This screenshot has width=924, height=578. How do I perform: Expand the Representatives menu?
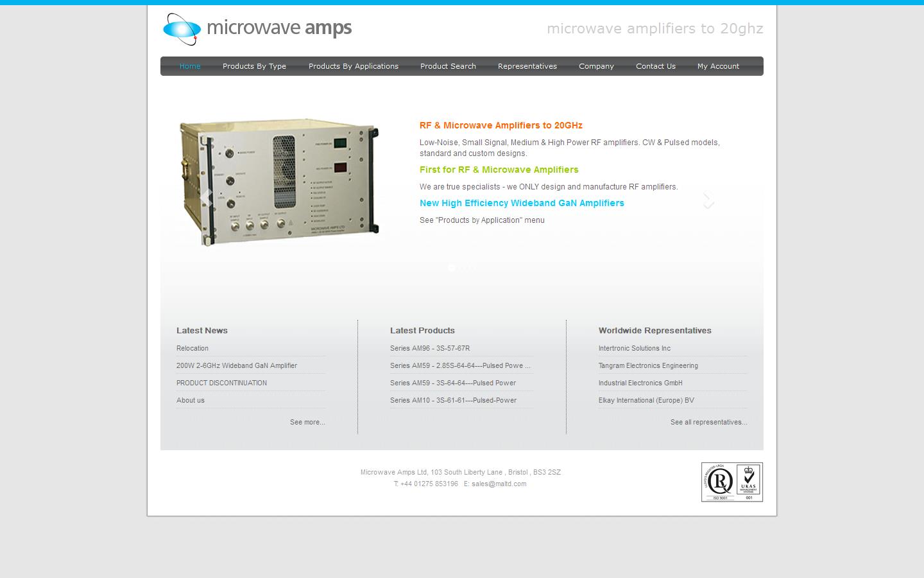click(x=527, y=66)
